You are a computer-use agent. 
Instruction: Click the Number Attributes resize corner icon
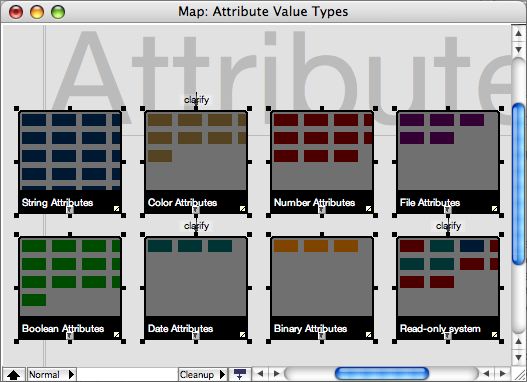[x=368, y=209]
